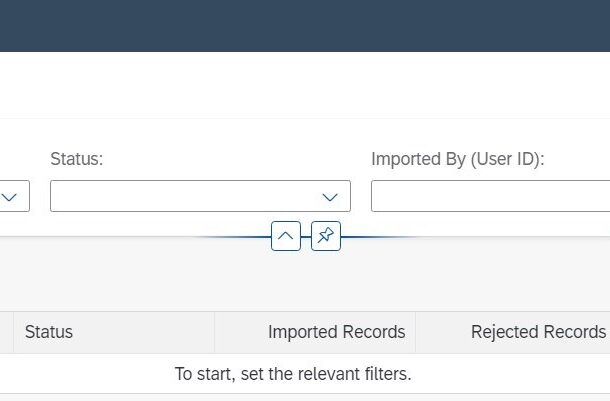Click the white page title area below header bar
The height and width of the screenshot is (401, 610).
(305, 85)
